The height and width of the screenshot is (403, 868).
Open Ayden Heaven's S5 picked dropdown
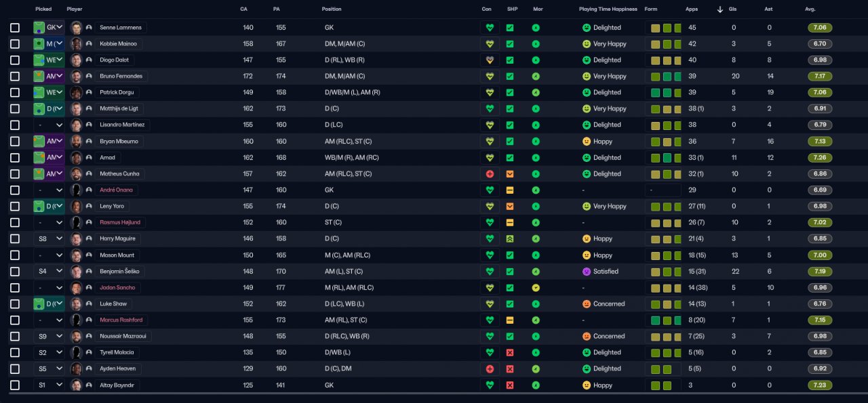[49, 369]
